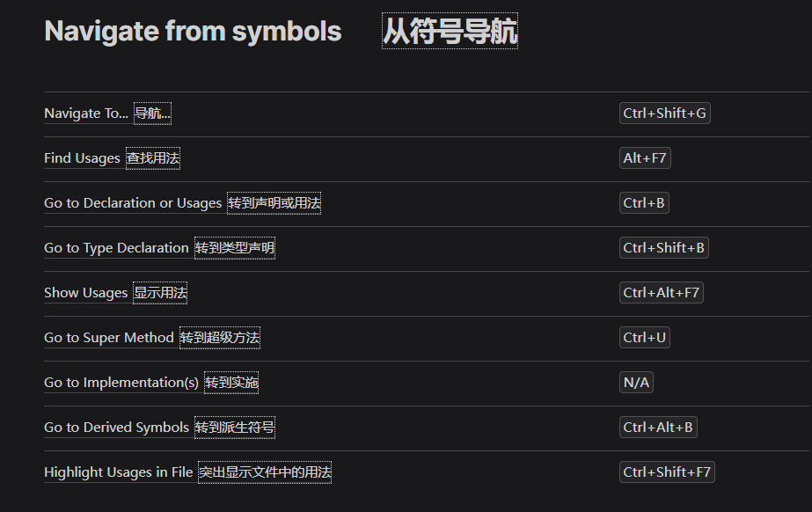Click the N/A shortcut badge
Image resolution: width=812 pixels, height=512 pixels.
click(636, 383)
